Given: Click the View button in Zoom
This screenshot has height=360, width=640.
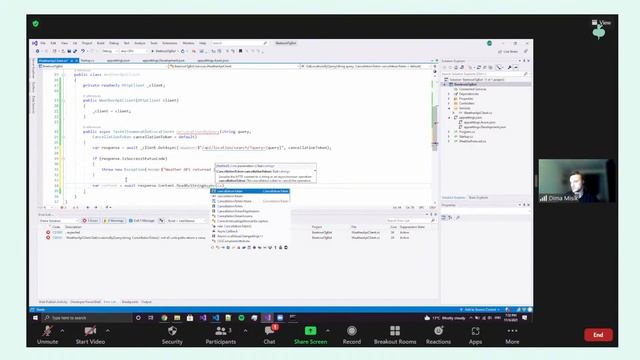Looking at the screenshot, I should [x=601, y=22].
